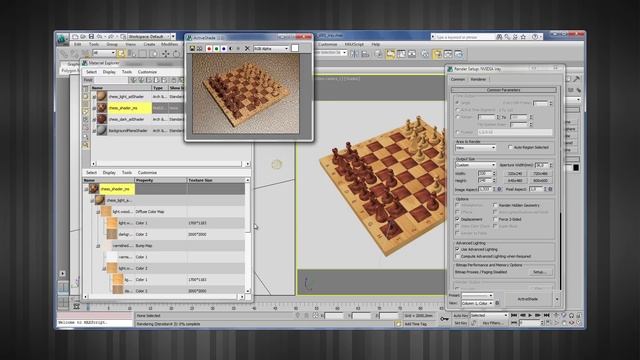Screen dimensions: 640x360
Task: Jump to the timeline start with Go to Start
Action: [514, 316]
